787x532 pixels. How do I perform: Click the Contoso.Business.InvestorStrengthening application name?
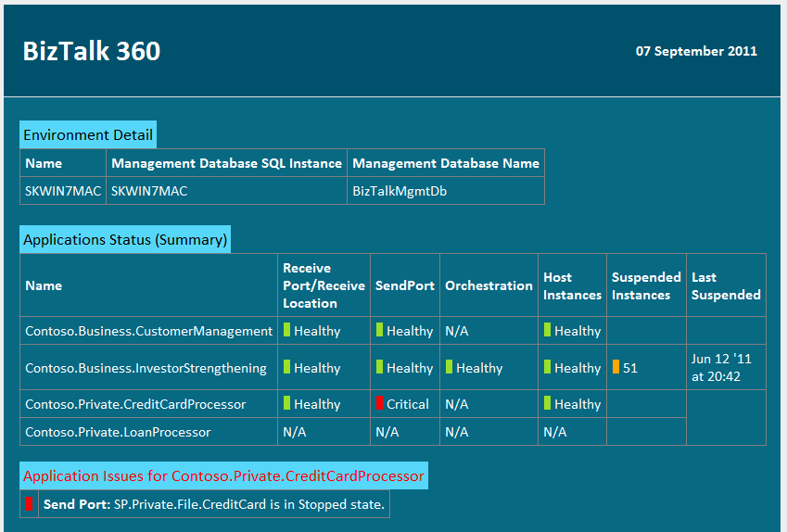146,368
